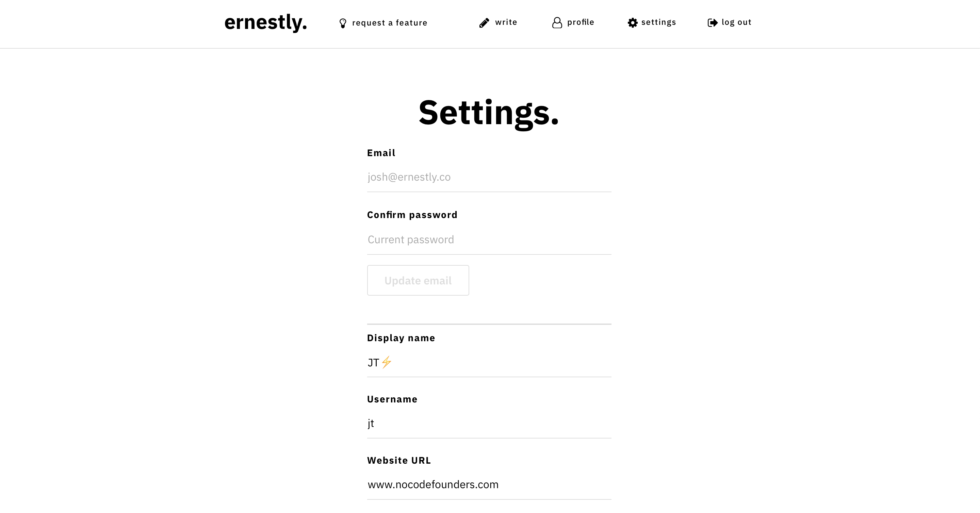Navigate to the profile page link
This screenshot has height=513, width=980.
[581, 22]
